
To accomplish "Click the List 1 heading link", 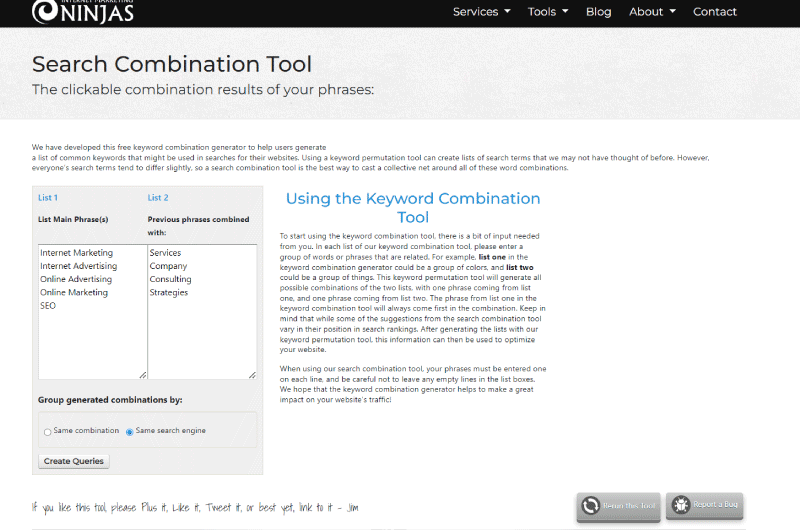I will click(x=48, y=198).
